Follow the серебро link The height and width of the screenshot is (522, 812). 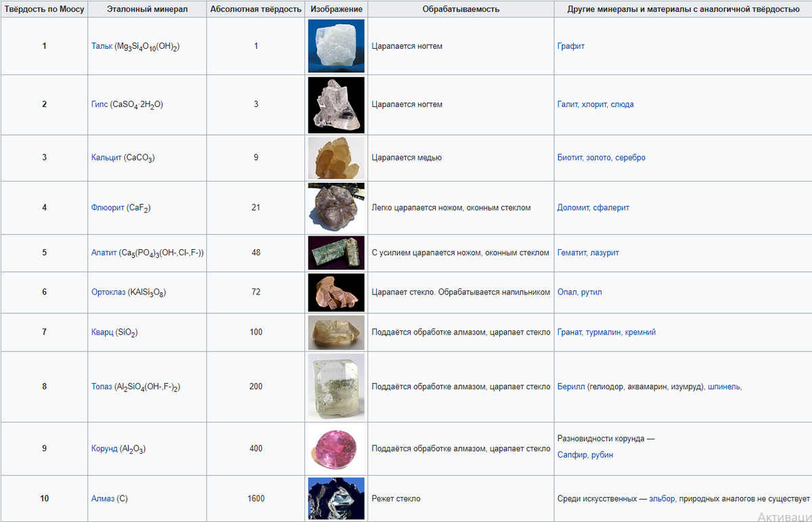631,157
